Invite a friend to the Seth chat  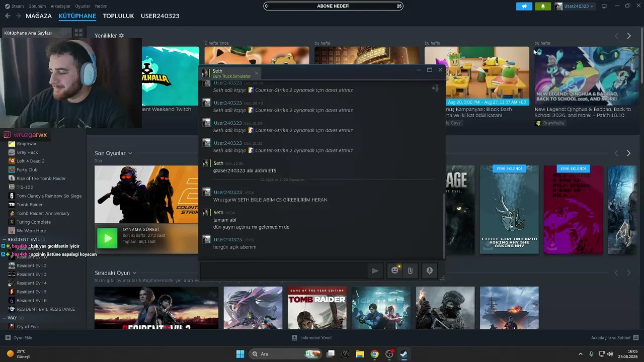coord(435,88)
